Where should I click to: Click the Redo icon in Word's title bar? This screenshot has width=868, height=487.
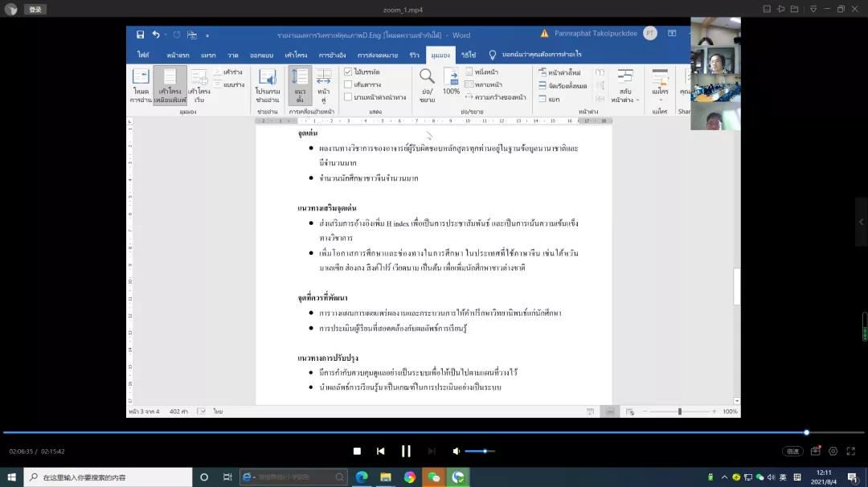[177, 35]
